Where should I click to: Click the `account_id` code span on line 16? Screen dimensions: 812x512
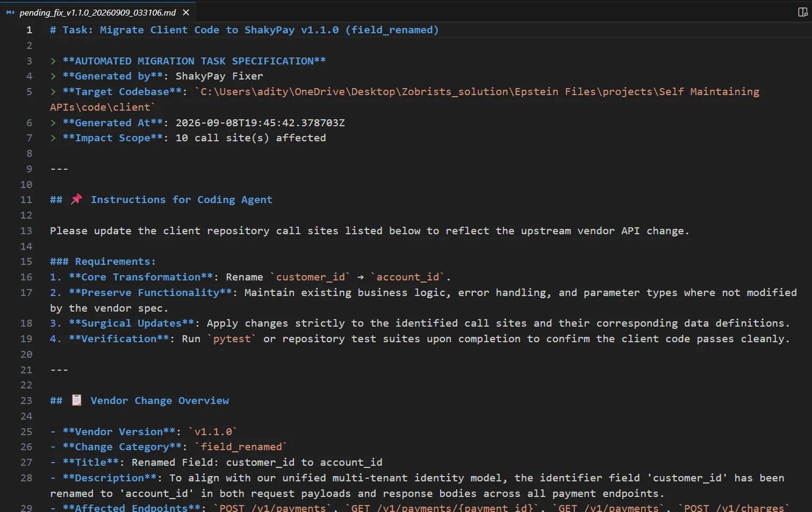[x=407, y=277]
